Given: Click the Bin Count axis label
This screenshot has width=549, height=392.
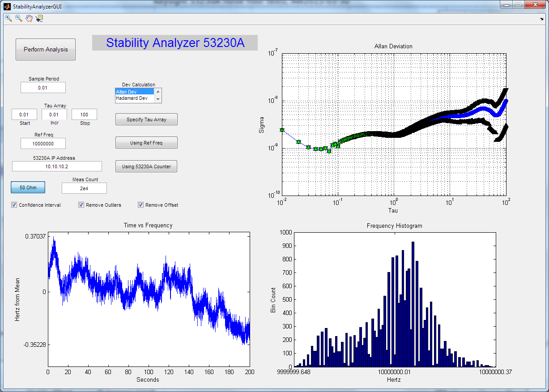Looking at the screenshot, I should click(273, 299).
